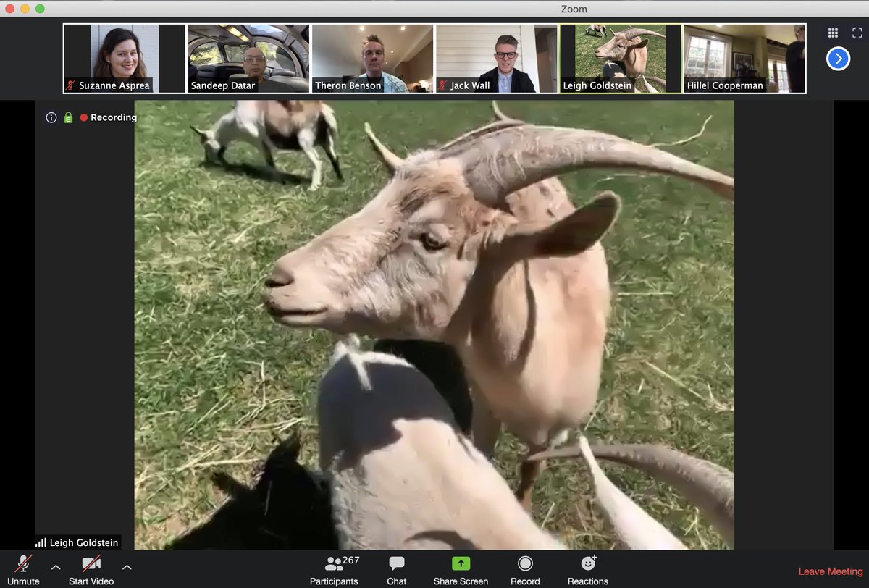Switch to gallery view layout
The image size is (869, 588).
833,33
